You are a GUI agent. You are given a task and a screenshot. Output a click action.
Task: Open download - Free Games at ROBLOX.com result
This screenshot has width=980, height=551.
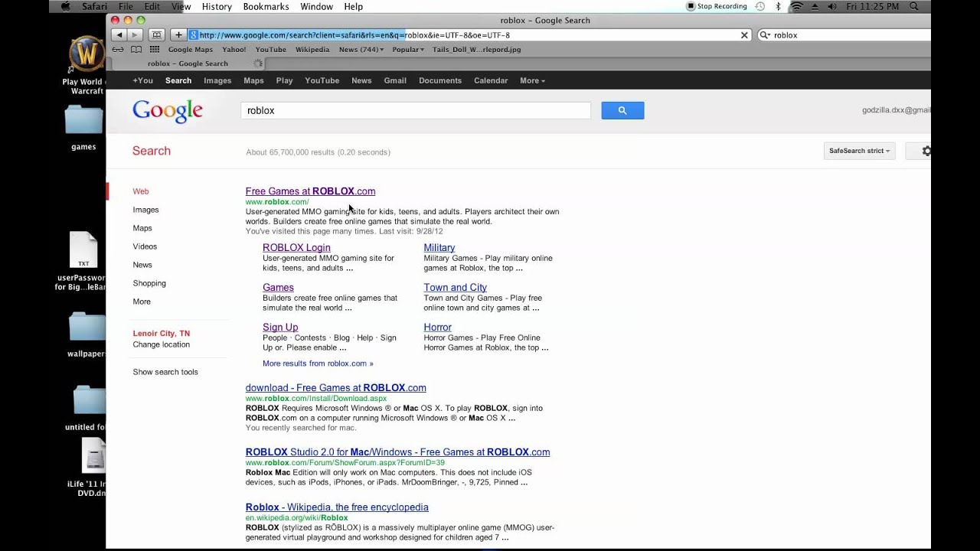click(335, 388)
